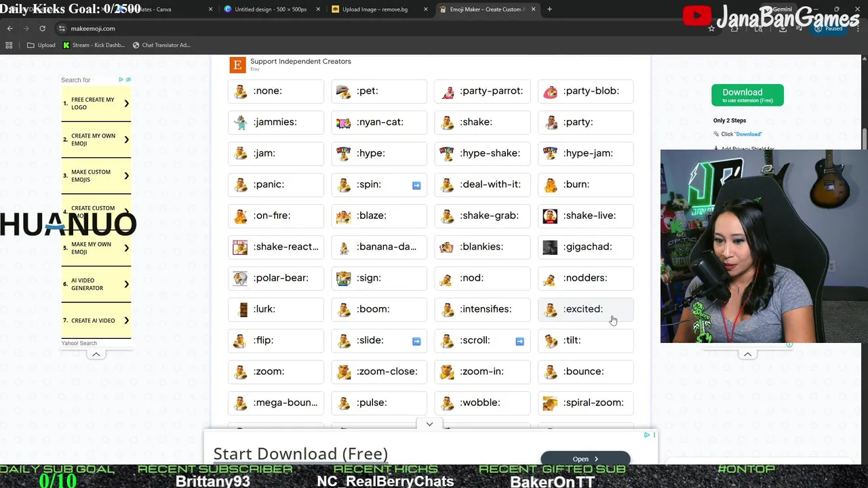Image resolution: width=868 pixels, height=488 pixels.
Task: Select the :nodders: emoji
Action: coord(586,278)
